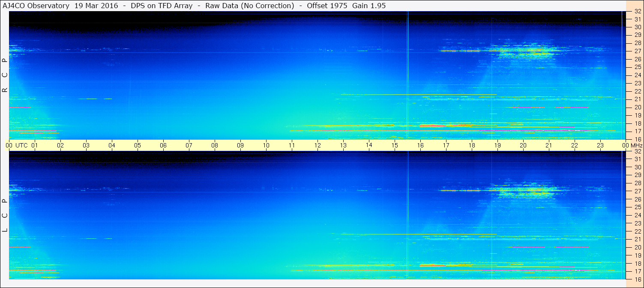Click the 24 MHz tick of RCP panel
This screenshot has width=644, height=288.
[x=638, y=75]
